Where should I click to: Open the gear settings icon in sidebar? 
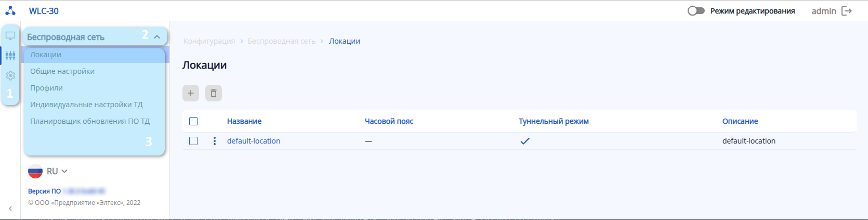coord(10,76)
